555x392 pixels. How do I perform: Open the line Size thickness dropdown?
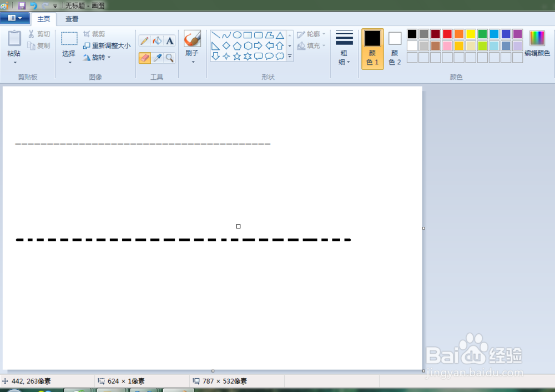click(x=344, y=48)
